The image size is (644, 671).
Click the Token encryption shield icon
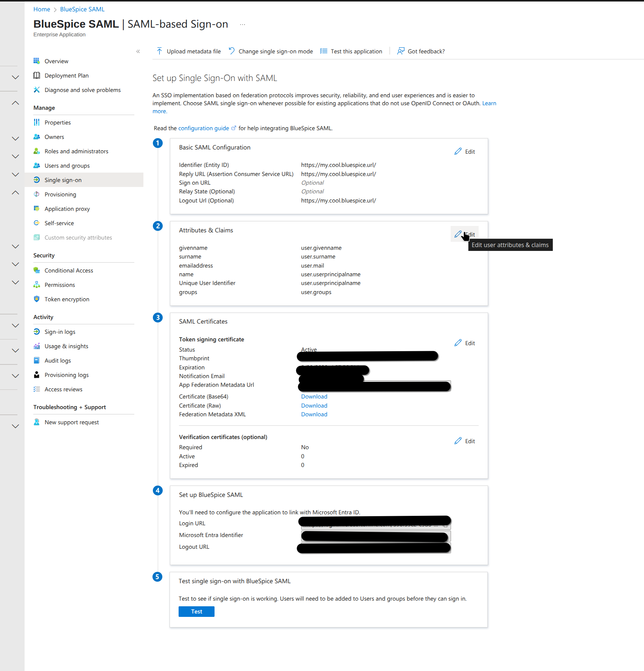(37, 299)
